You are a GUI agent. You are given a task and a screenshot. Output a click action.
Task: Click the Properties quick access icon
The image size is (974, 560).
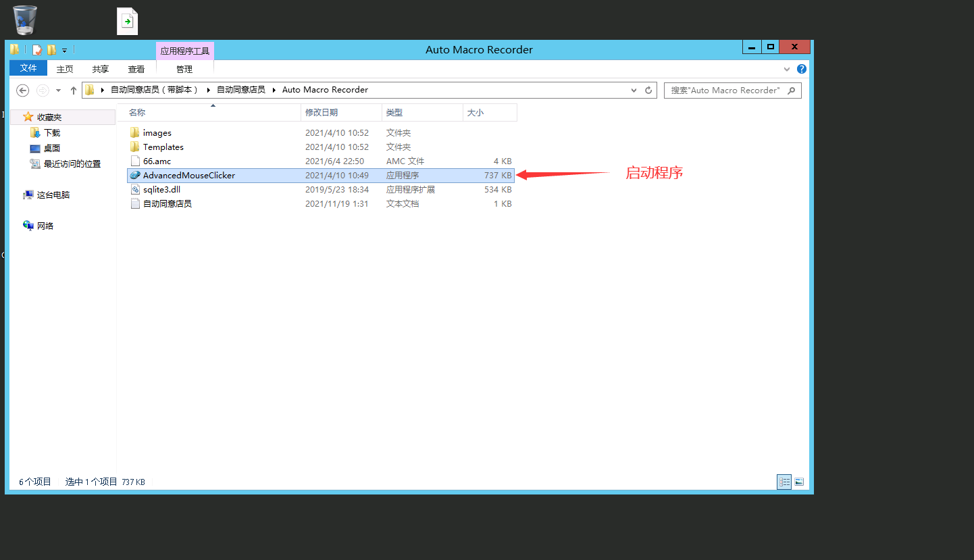click(37, 49)
